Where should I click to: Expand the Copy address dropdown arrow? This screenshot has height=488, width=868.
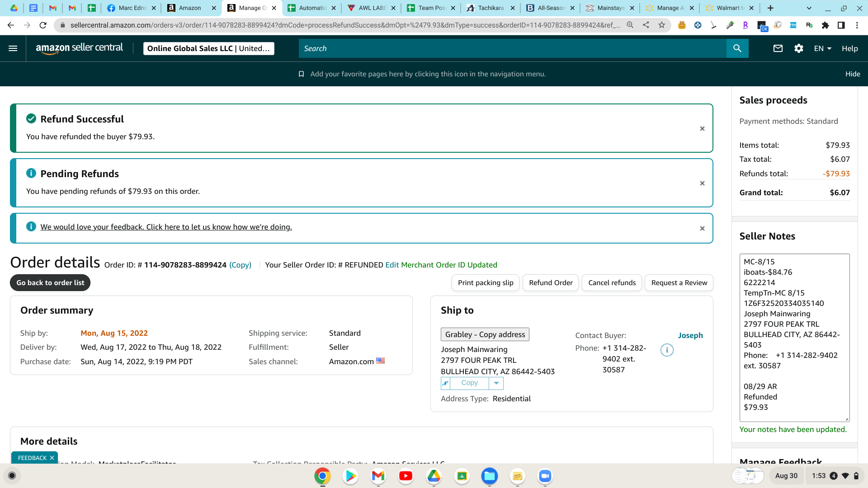pyautogui.click(x=496, y=383)
